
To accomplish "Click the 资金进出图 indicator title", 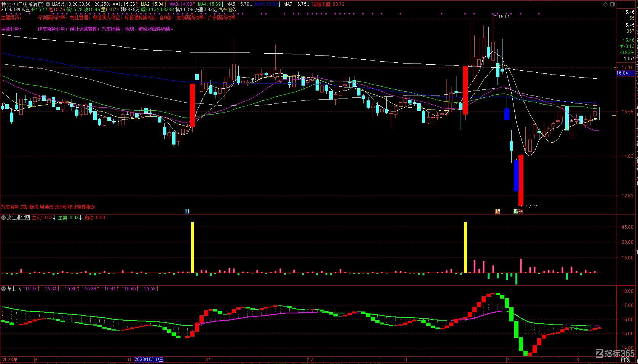I will pyautogui.click(x=18, y=218).
